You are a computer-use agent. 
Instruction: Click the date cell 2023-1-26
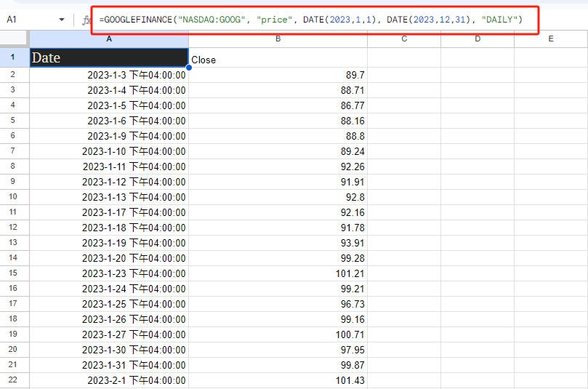click(109, 319)
